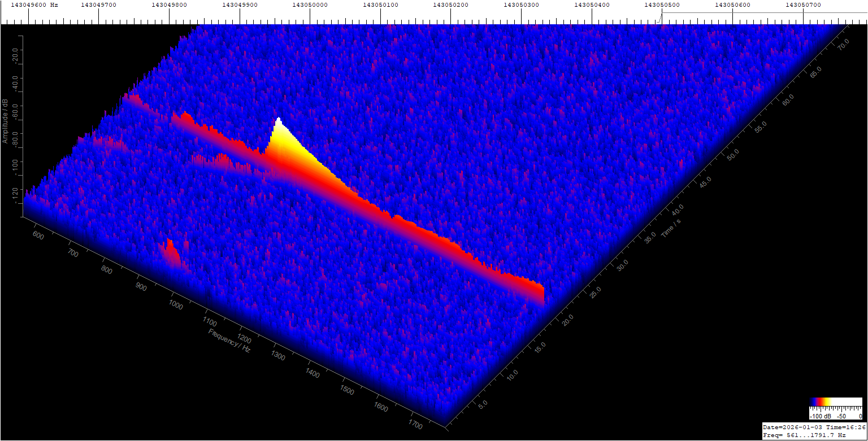Click the 143050500 frequency scale label
The width and height of the screenshot is (868, 441).
pos(662,5)
